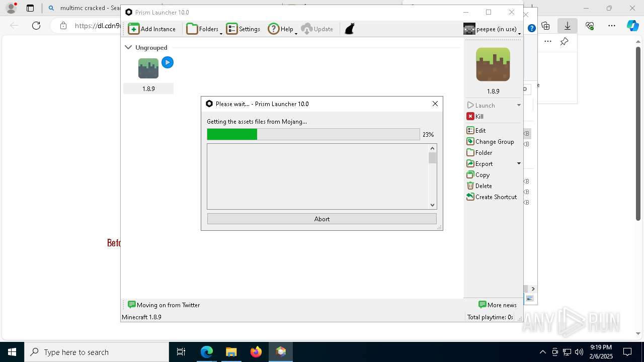Click Total playtime status text
Screen dimensions: 644x362
click(490, 317)
